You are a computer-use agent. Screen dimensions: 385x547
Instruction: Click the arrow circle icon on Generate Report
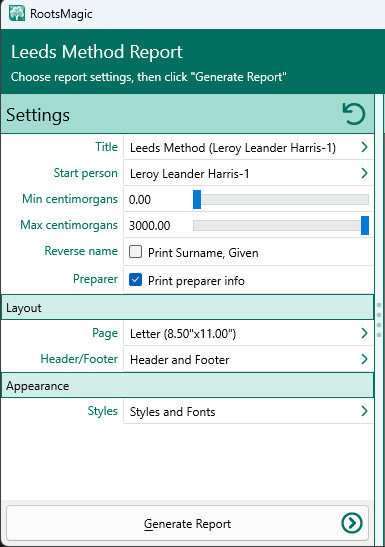(x=352, y=523)
